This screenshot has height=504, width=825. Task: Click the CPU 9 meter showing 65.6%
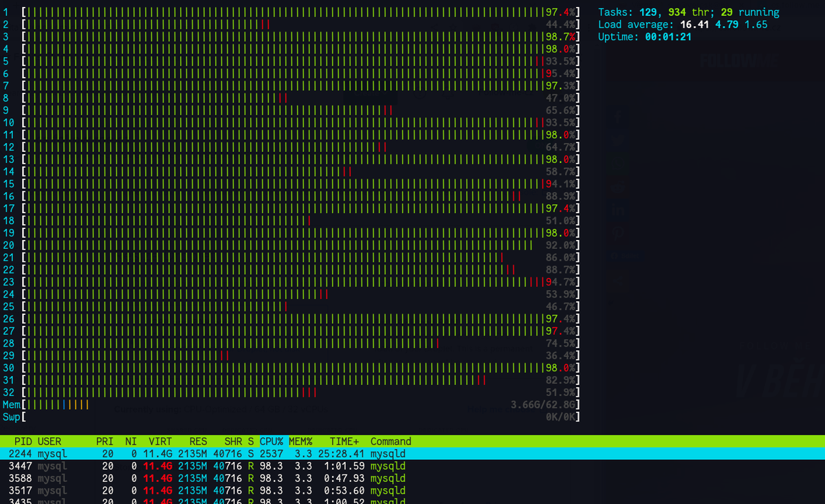click(x=291, y=110)
